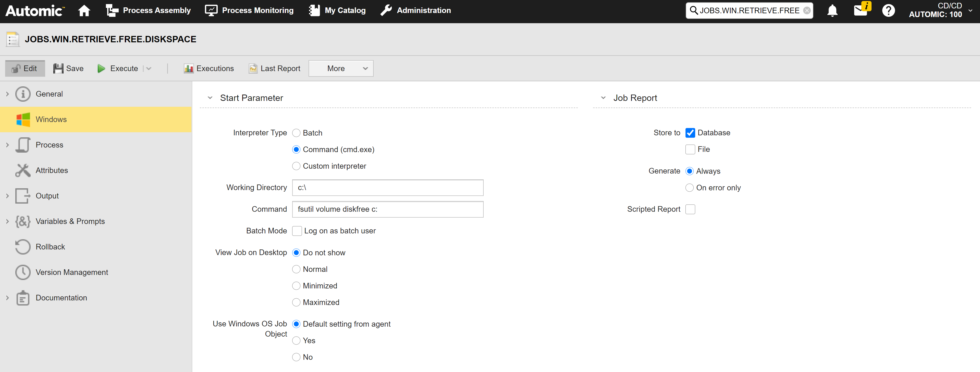Check the File store option
980x372 pixels.
pyautogui.click(x=690, y=149)
